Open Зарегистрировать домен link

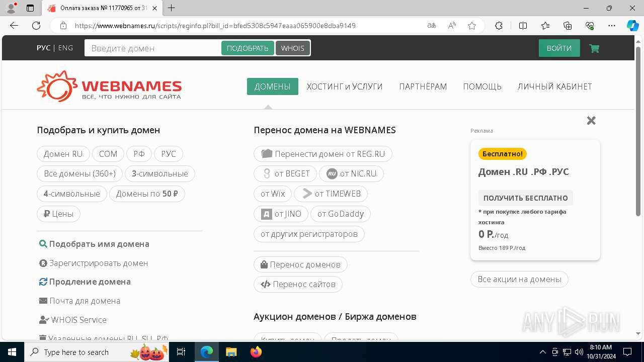pyautogui.click(x=94, y=263)
